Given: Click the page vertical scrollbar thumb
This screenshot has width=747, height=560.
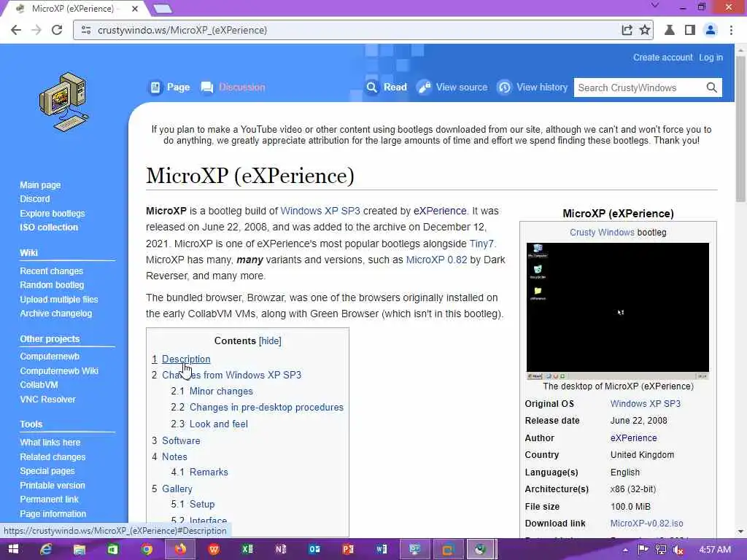Looking at the screenshot, I should [x=740, y=128].
